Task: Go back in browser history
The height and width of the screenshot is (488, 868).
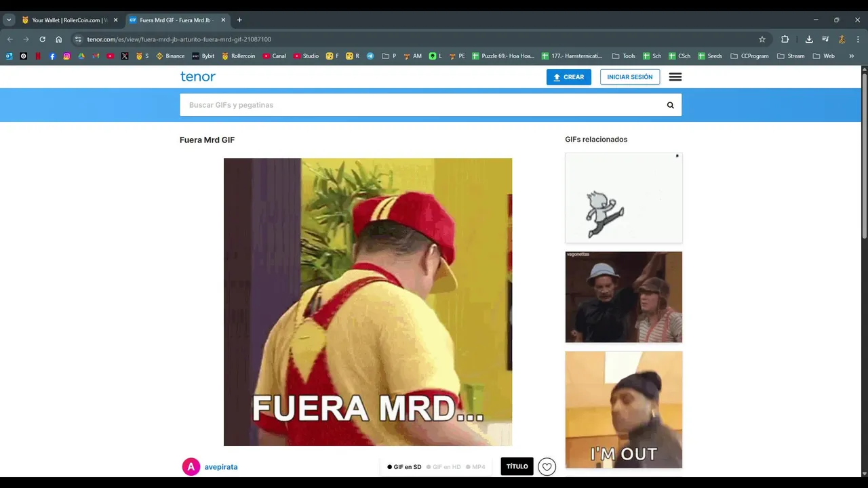Action: coord(9,39)
